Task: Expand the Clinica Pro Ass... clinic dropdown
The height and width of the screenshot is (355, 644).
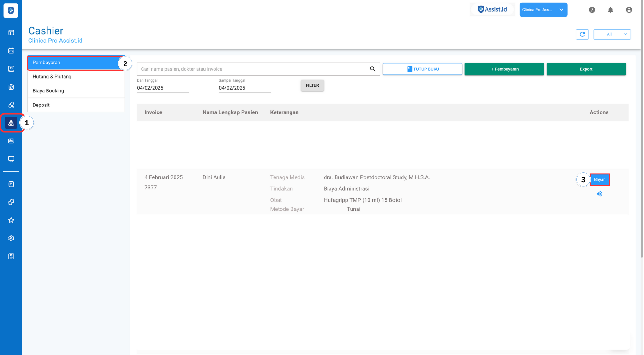Action: [x=543, y=10]
